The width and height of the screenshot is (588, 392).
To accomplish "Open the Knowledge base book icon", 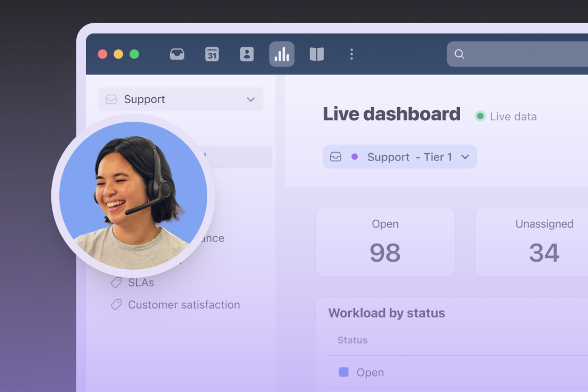I will (x=317, y=54).
